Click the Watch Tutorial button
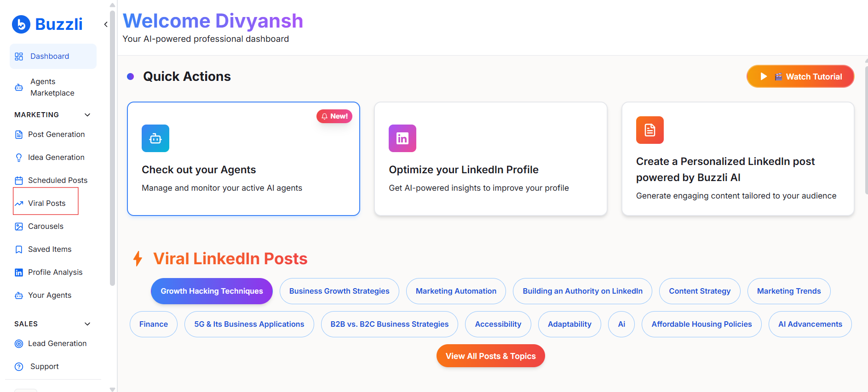868x392 pixels. [x=800, y=76]
